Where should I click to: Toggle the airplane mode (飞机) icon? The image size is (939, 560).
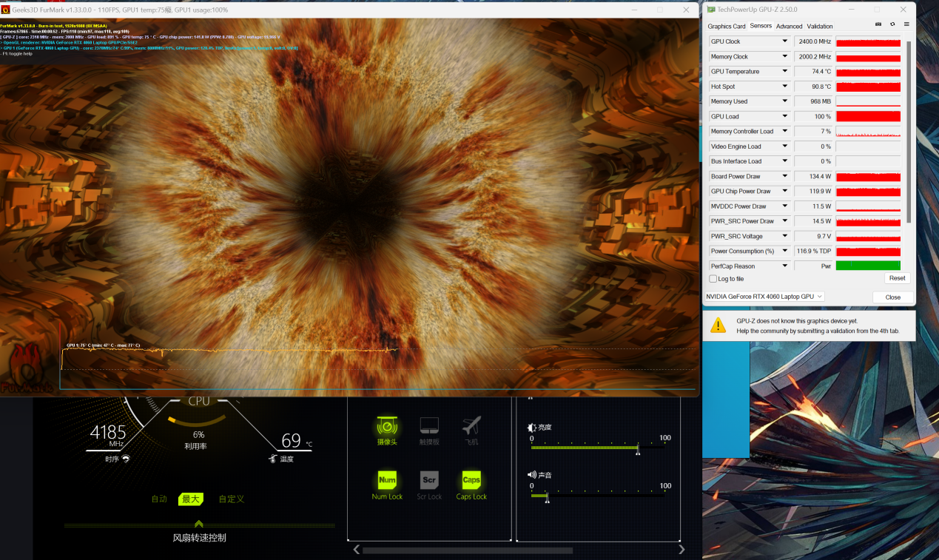click(471, 427)
